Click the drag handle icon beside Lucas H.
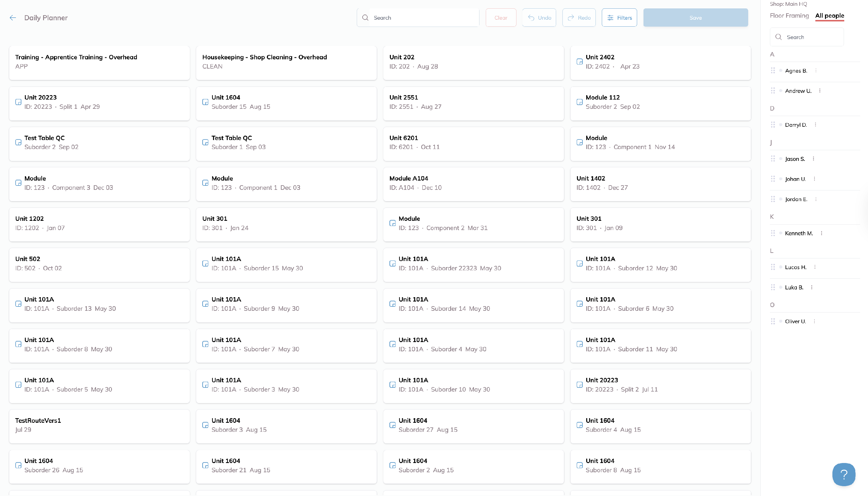Image resolution: width=868 pixels, height=496 pixels. click(x=773, y=267)
